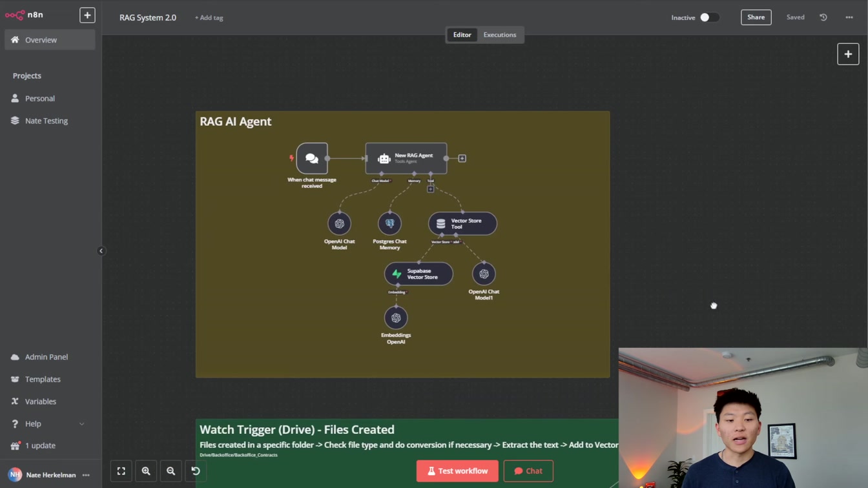Click the RAG System 2.0 workflow name
Viewport: 868px width, 488px height.
tap(148, 17)
